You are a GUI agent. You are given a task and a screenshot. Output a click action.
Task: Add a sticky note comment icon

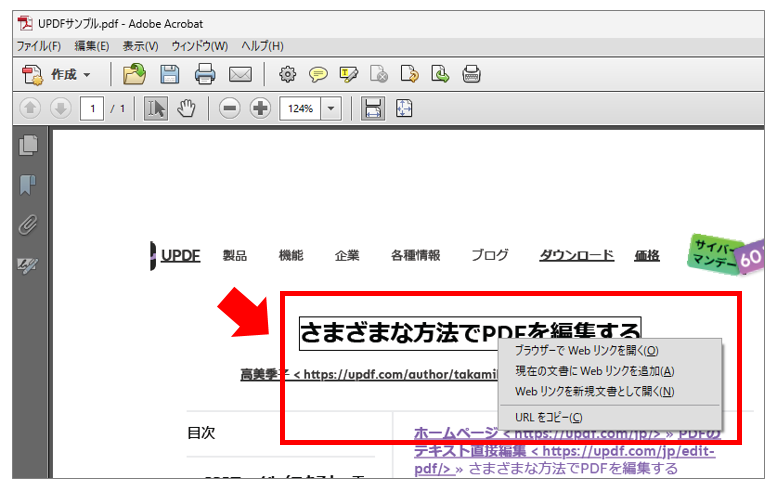[x=318, y=75]
